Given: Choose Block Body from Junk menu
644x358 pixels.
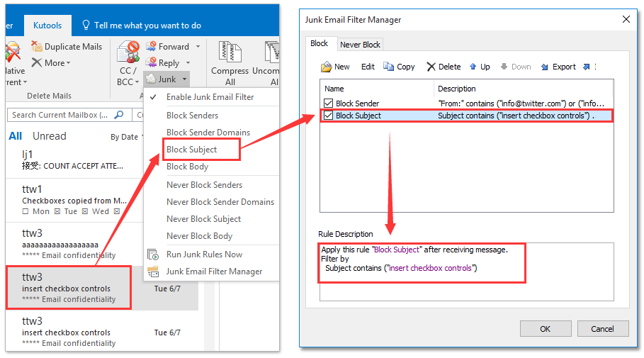Looking at the screenshot, I should click(x=187, y=167).
